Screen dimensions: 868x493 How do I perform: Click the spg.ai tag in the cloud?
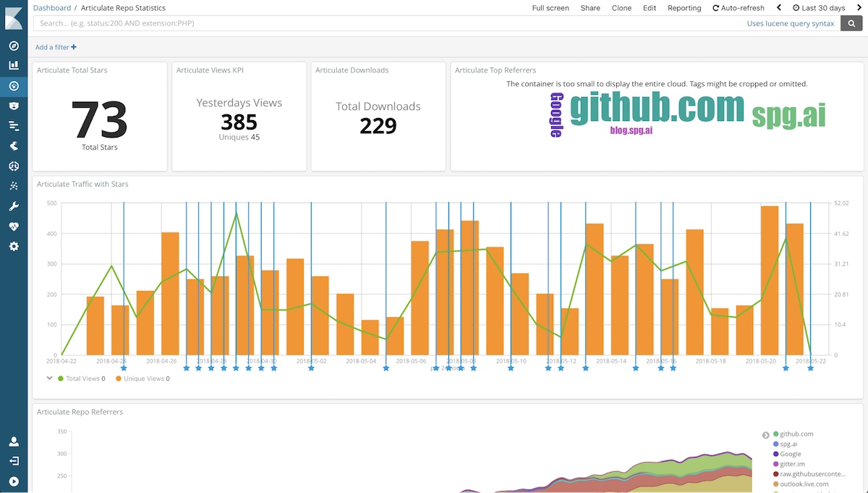tap(788, 116)
